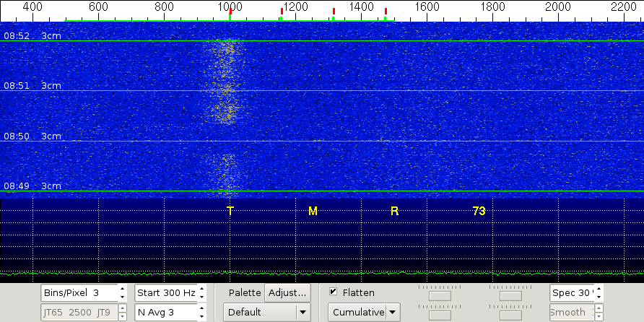Screen dimensions: 644x322
Task: Increase Start 300 Hz with up arrow
Action: click(202, 289)
